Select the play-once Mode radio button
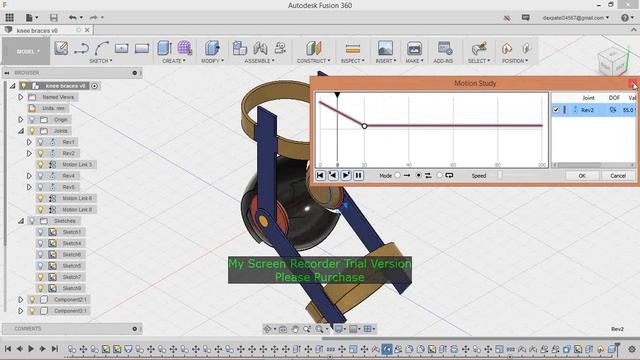 click(398, 176)
